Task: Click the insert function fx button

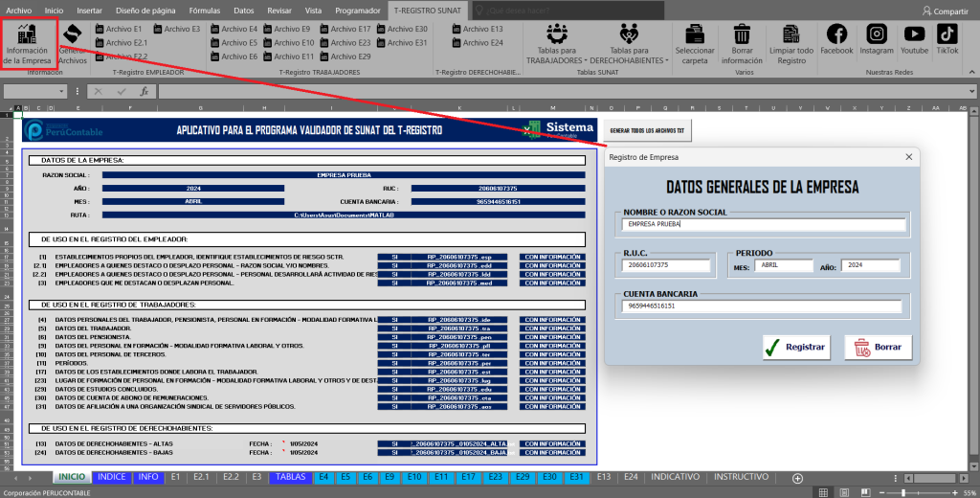Action: pyautogui.click(x=144, y=91)
